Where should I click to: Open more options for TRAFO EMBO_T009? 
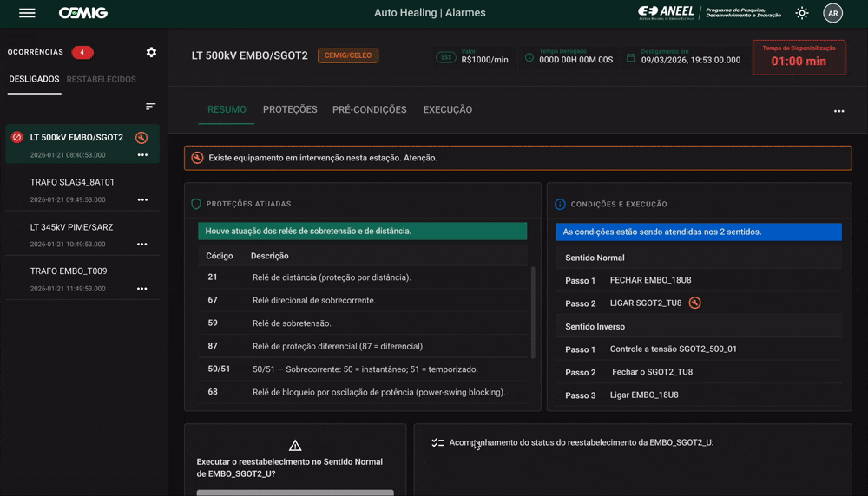pyautogui.click(x=142, y=289)
